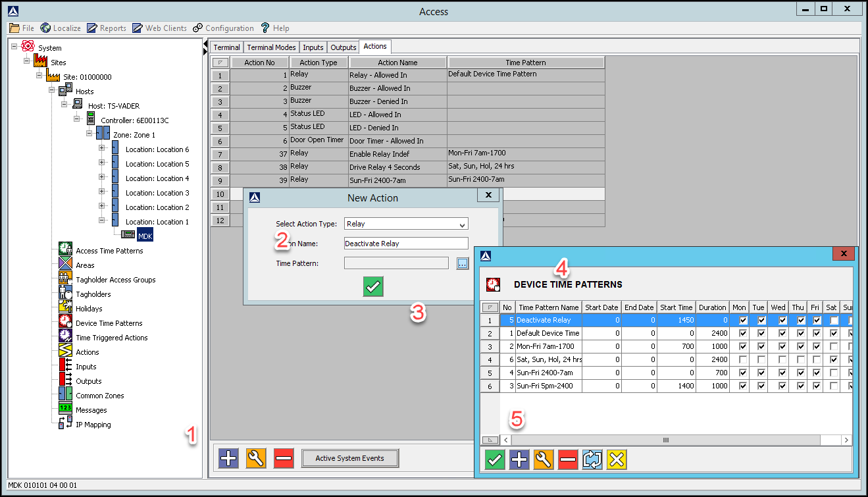Click the Tagholders icon
The height and width of the screenshot is (497, 868).
coord(65,294)
